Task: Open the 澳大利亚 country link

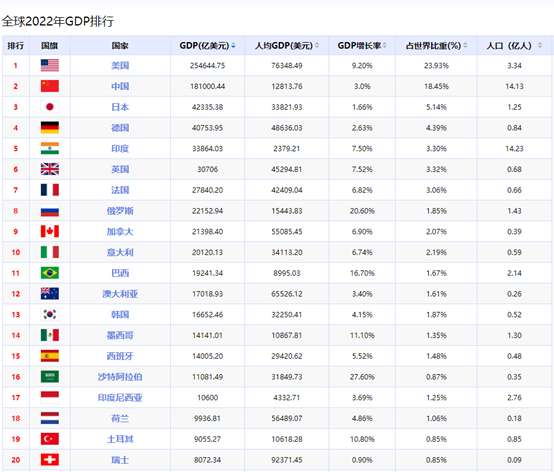Action: coord(120,294)
